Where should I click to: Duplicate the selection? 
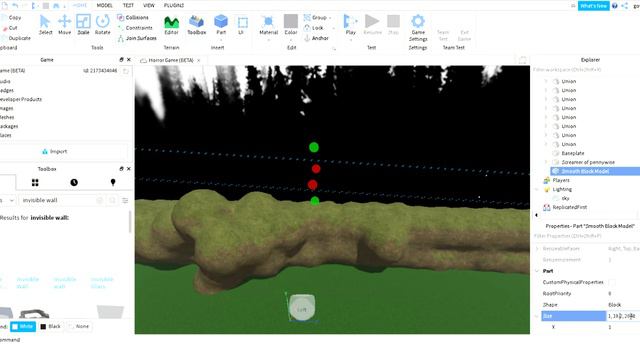click(x=16, y=38)
